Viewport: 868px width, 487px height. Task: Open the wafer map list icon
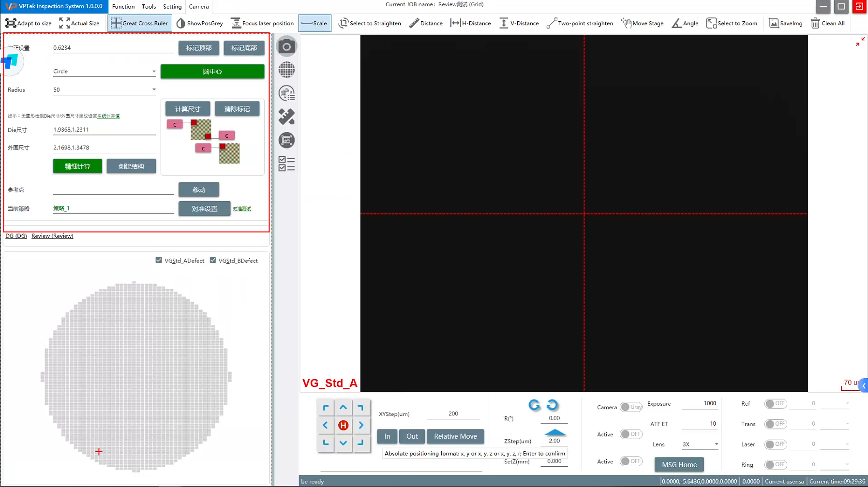286,93
